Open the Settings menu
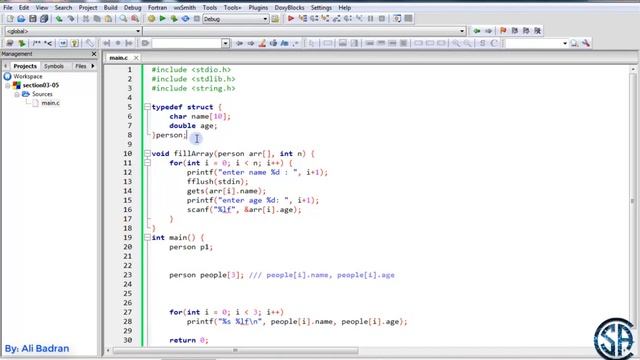This screenshot has width=640, height=360. click(x=321, y=7)
